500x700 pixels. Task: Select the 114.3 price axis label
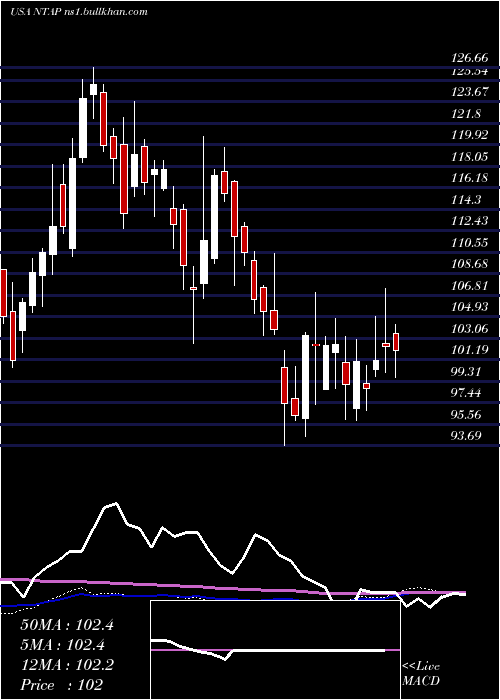tap(466, 200)
